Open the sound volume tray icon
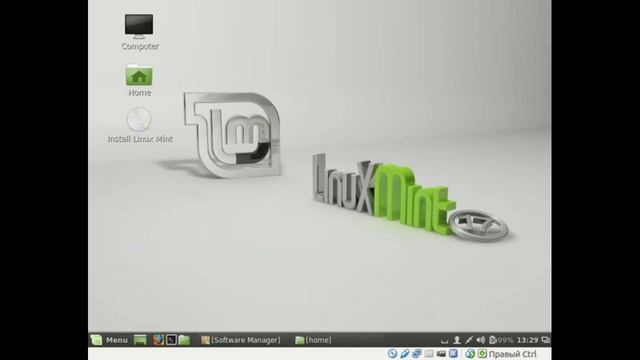This screenshot has height=360, width=640. pos(481,340)
